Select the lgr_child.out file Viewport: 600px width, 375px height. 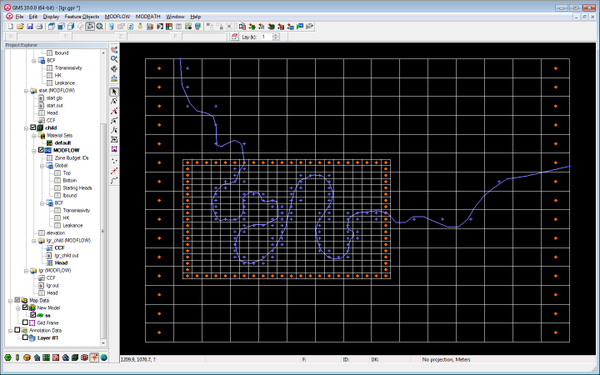[x=67, y=255]
